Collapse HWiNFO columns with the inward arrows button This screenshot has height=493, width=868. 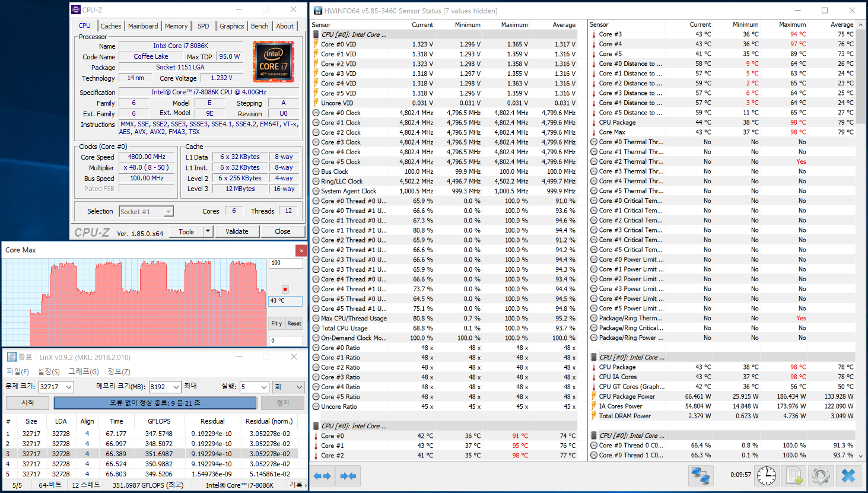(348, 476)
